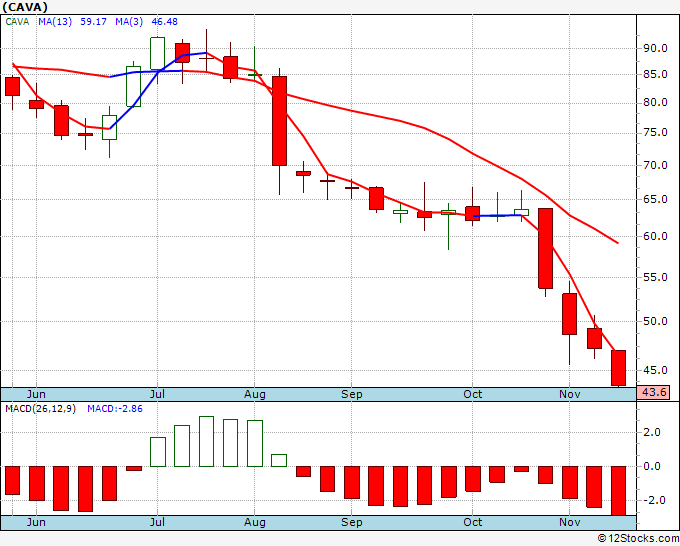Click the 55.0 price axis label
Screen dimensions: 680x546
(x=655, y=277)
